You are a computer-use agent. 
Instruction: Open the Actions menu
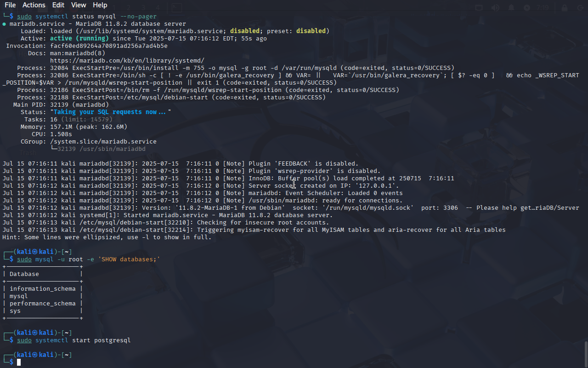(34, 5)
